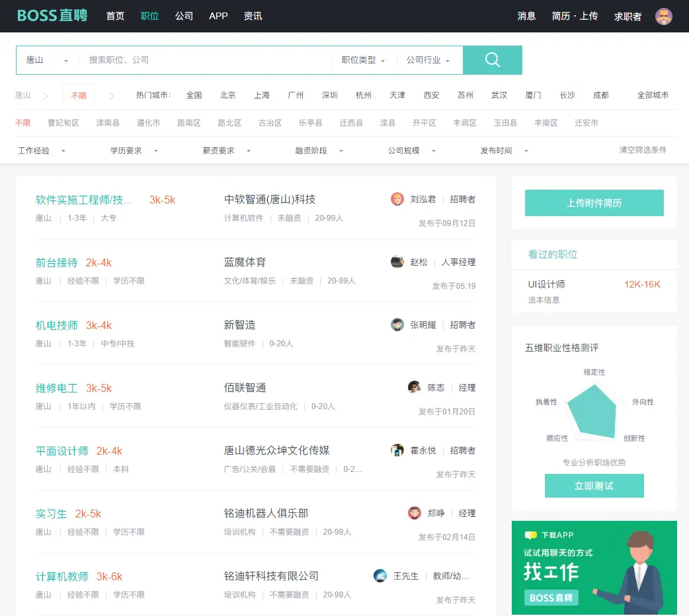Click 全部城市 link

pos(653,95)
